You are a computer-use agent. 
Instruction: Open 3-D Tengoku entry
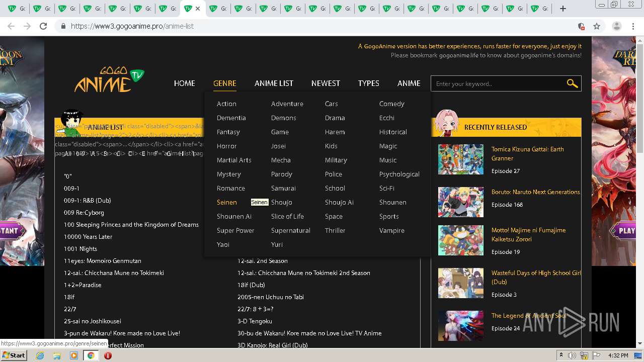255,321
